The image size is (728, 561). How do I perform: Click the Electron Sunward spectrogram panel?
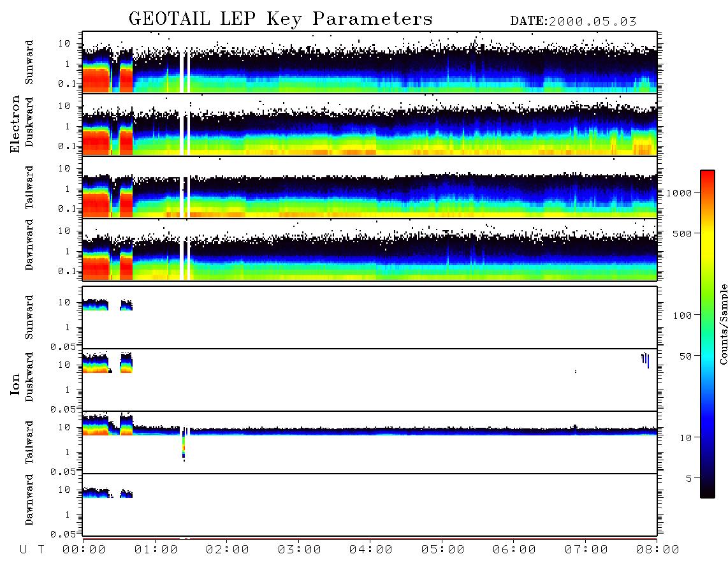coord(370,62)
